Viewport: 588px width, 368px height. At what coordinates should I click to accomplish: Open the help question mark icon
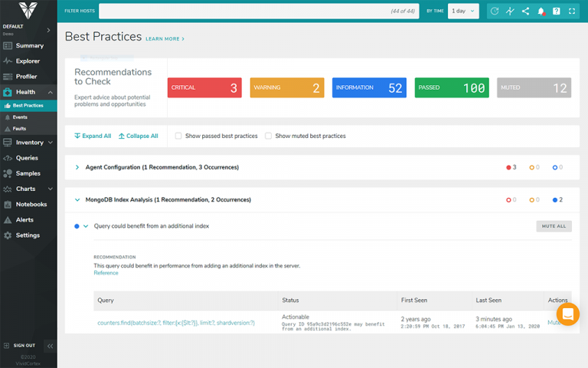pyautogui.click(x=557, y=11)
